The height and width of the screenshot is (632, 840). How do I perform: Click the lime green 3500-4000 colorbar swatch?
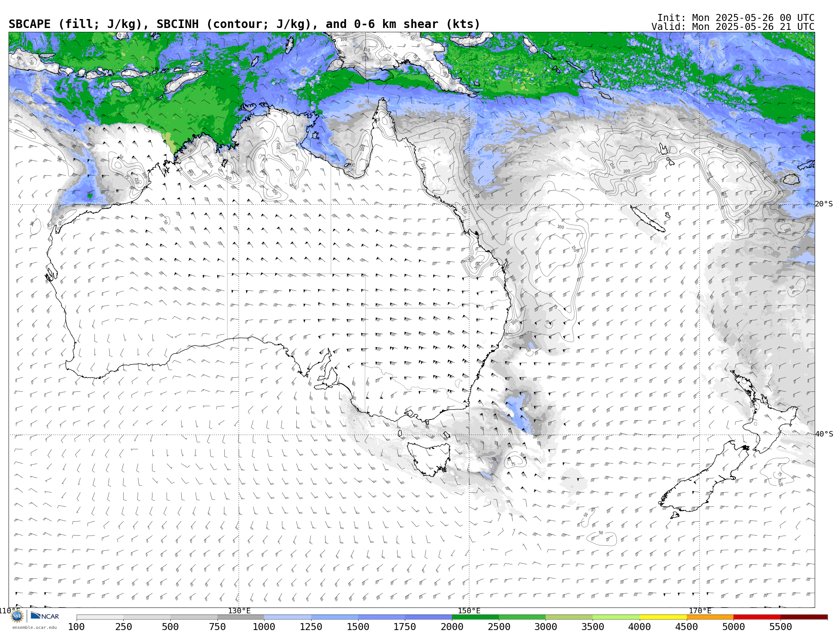(x=616, y=617)
